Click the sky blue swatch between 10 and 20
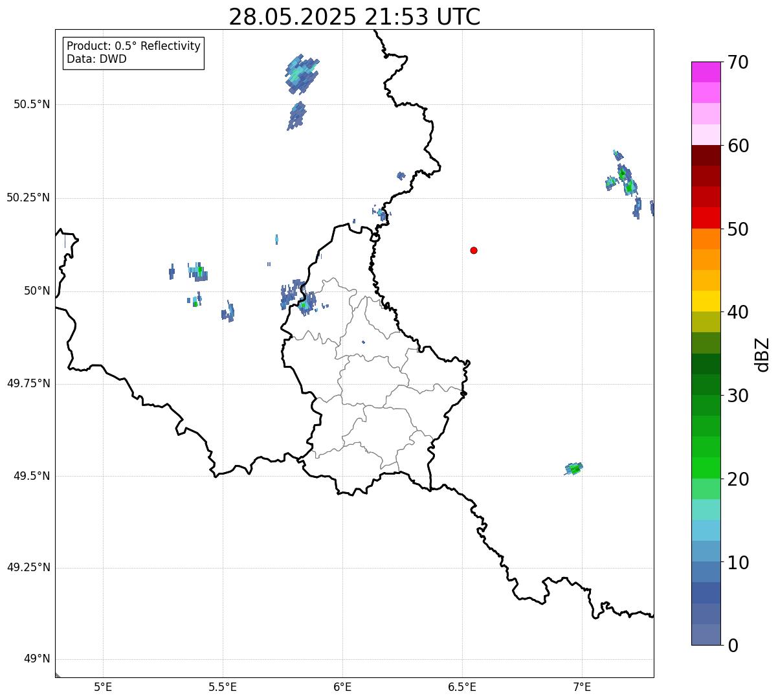 [706, 530]
